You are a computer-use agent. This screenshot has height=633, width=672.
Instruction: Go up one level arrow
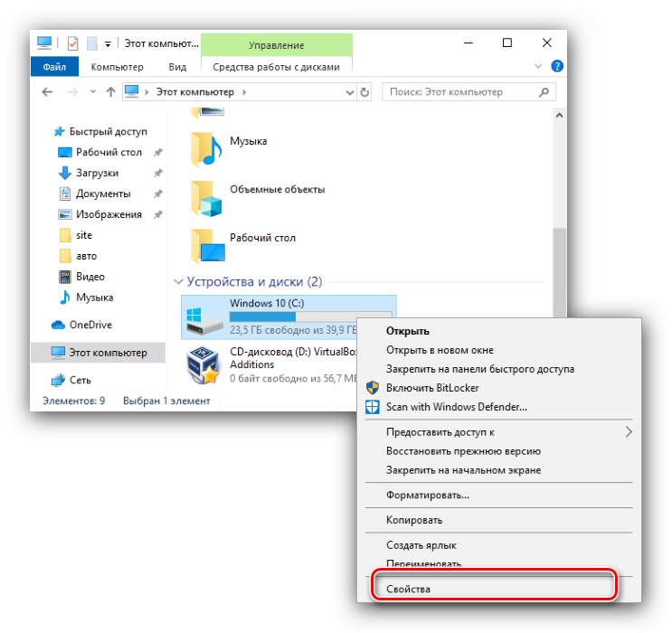coord(110,91)
